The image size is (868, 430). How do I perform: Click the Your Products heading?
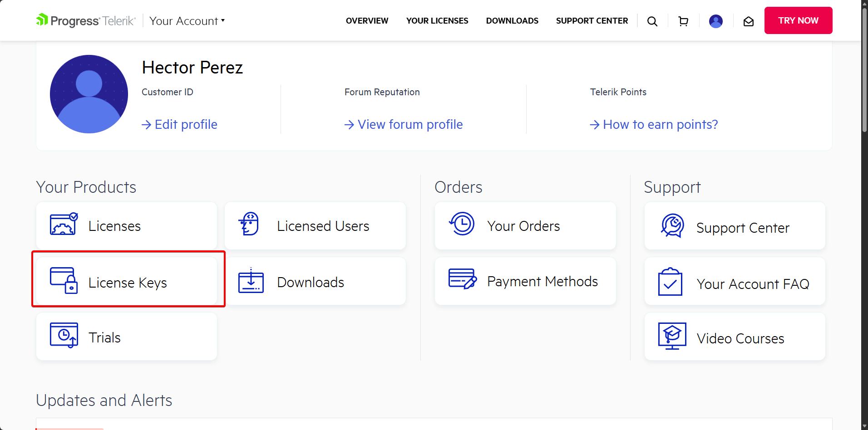86,187
